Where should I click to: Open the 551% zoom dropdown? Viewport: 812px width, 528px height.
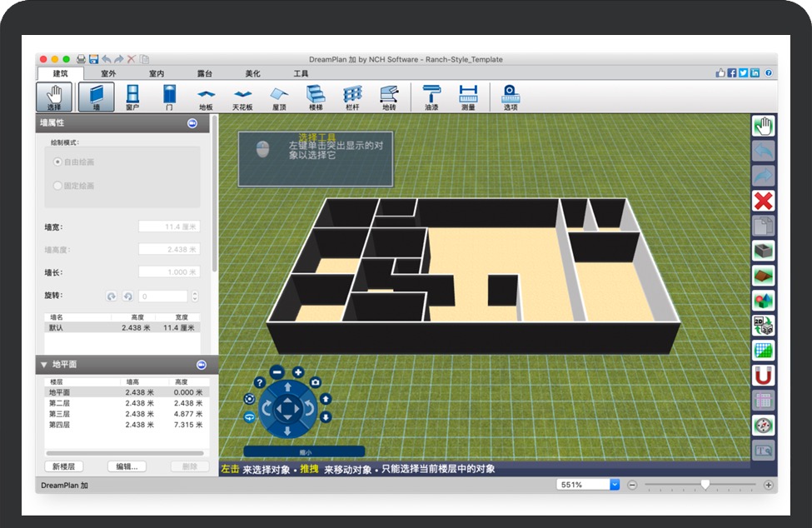point(615,485)
